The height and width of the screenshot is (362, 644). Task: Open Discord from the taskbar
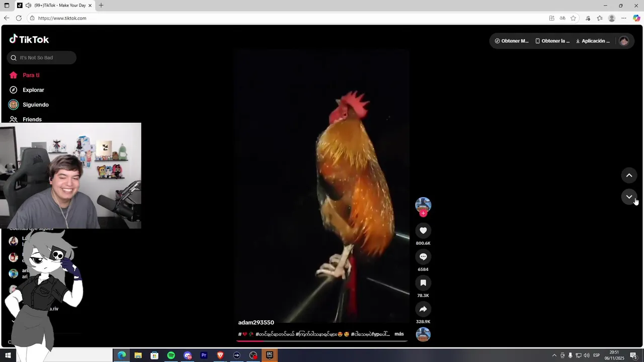(x=188, y=355)
